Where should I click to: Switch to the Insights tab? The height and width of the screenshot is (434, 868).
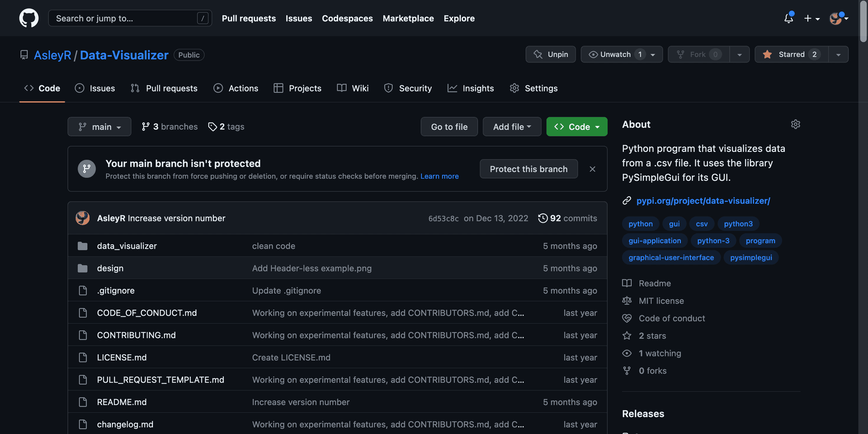471,88
